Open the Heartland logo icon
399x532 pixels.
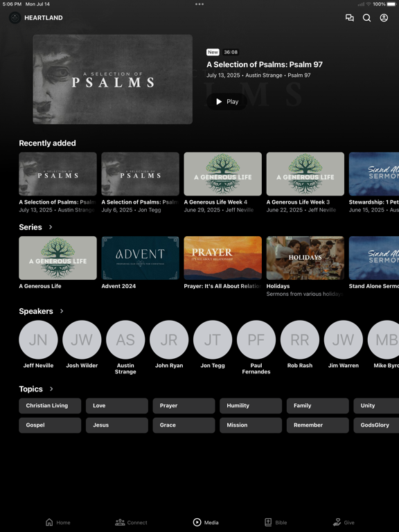click(x=15, y=17)
